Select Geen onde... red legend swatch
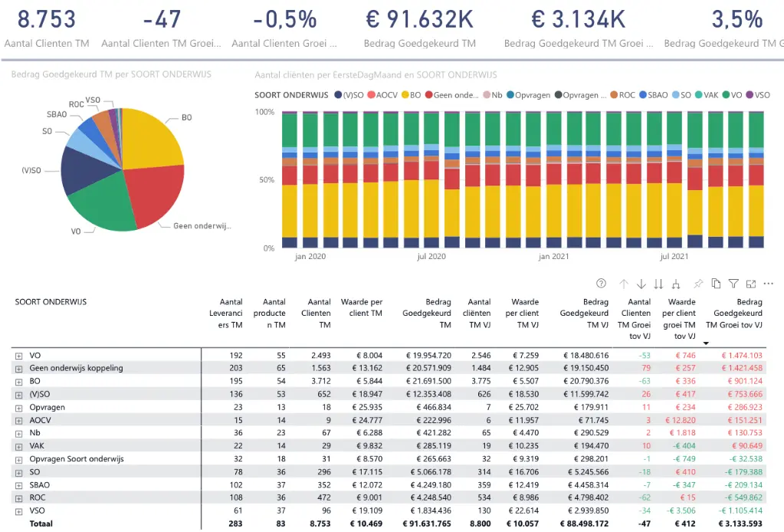 point(428,95)
